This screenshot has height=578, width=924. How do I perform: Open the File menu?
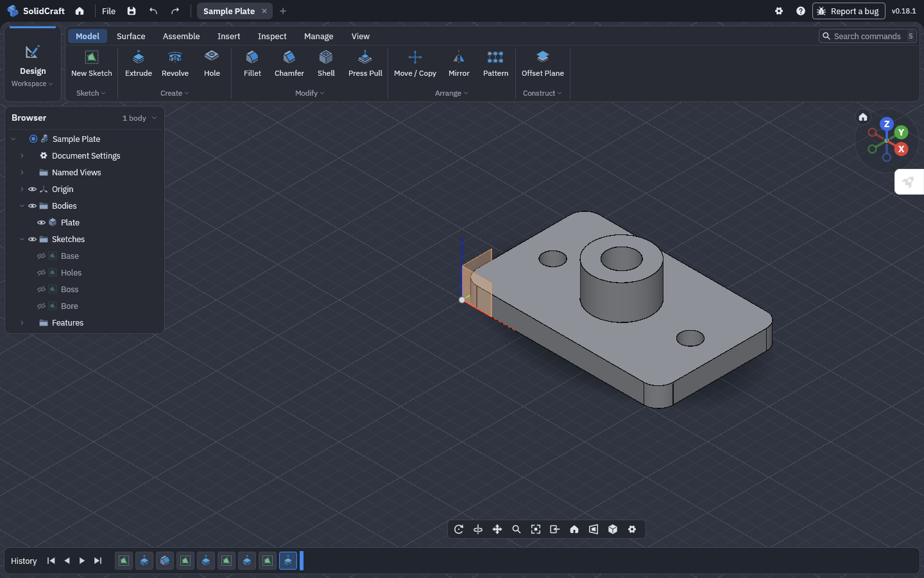click(x=109, y=11)
